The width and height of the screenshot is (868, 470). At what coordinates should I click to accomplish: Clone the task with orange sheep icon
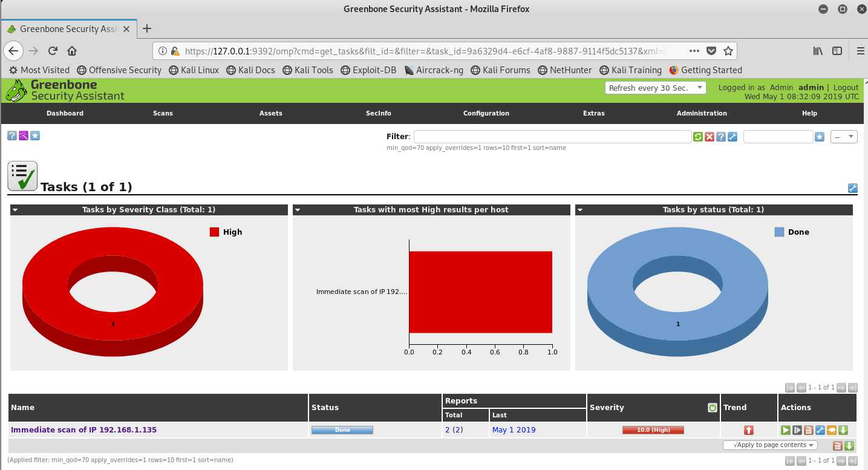click(832, 430)
